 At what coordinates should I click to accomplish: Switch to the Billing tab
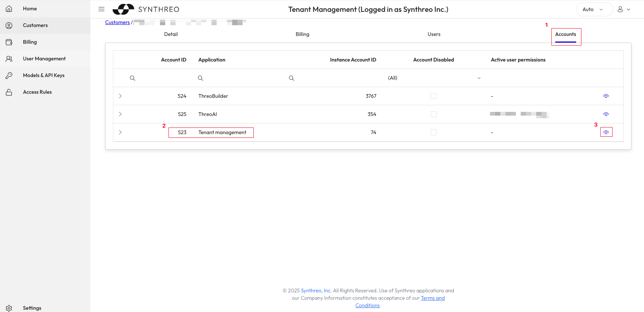[x=302, y=34]
